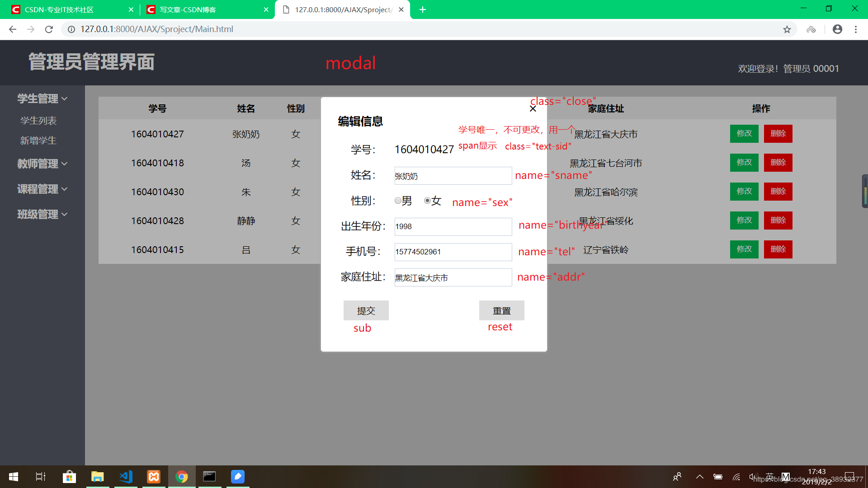The width and height of the screenshot is (868, 488).
Task: Click the Wi-Fi icon in the system tray
Action: tap(736, 476)
